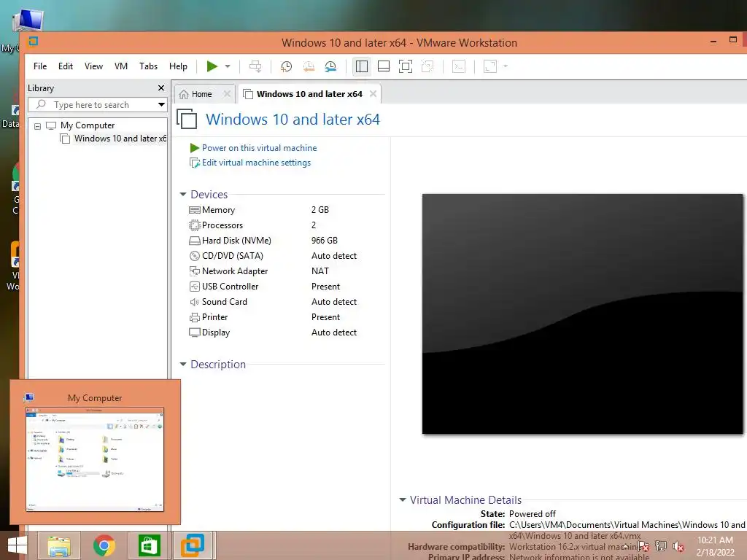Close the Library panel
Image resolution: width=747 pixels, height=560 pixels.
[161, 88]
